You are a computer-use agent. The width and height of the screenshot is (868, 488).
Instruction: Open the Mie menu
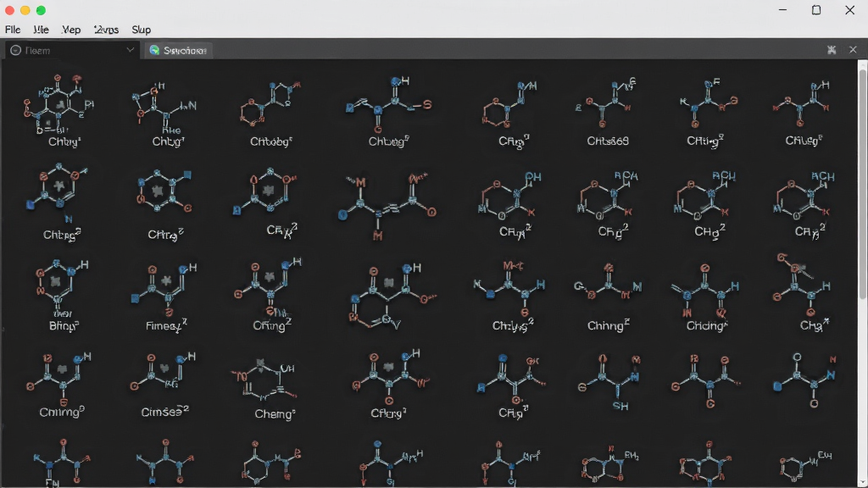[41, 30]
